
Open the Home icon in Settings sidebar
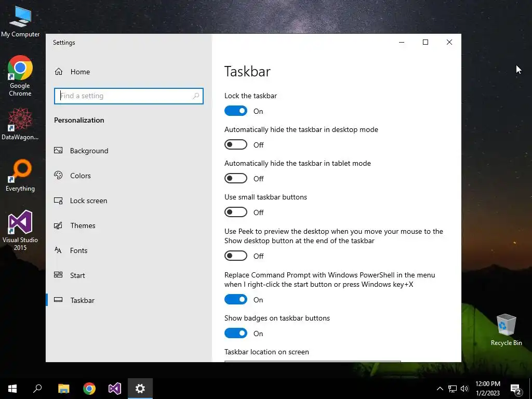point(59,72)
